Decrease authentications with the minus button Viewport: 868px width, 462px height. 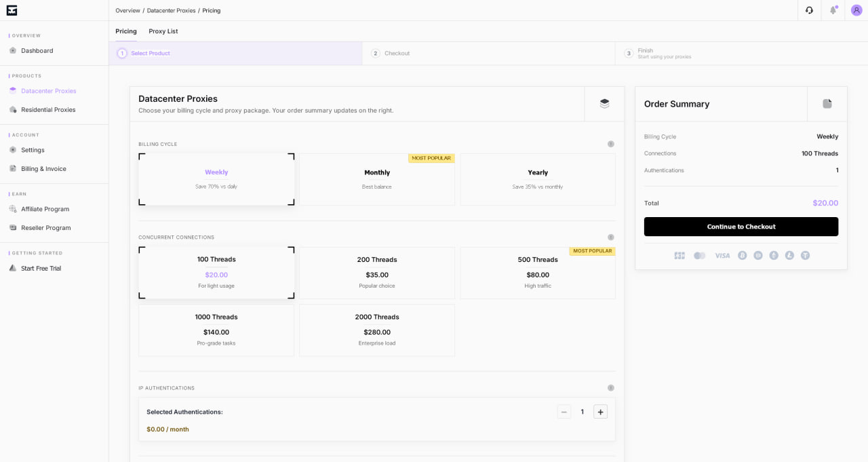(x=564, y=412)
